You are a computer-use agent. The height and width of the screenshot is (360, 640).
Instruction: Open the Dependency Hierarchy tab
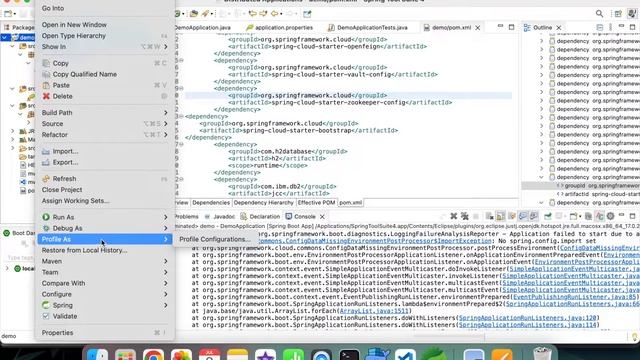tap(264, 202)
